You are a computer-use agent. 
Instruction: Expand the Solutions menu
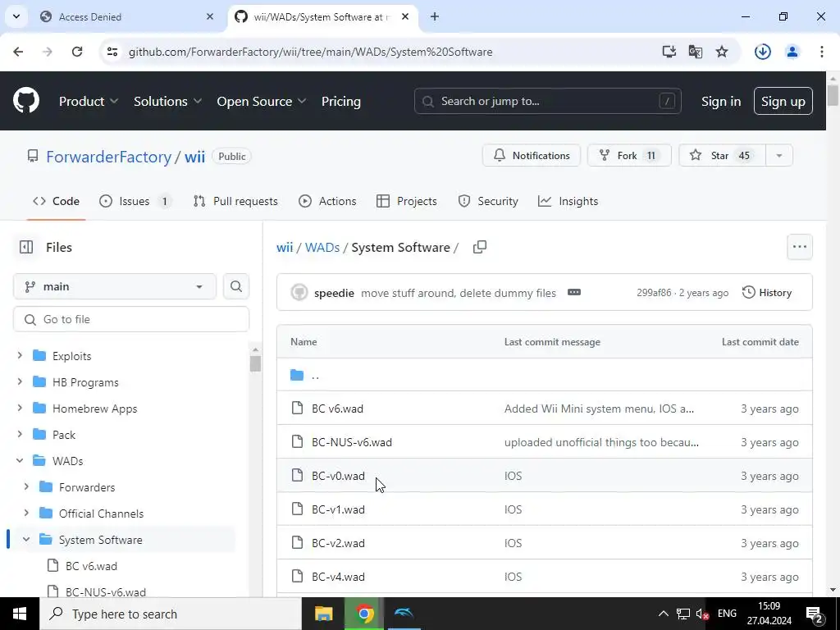point(167,101)
